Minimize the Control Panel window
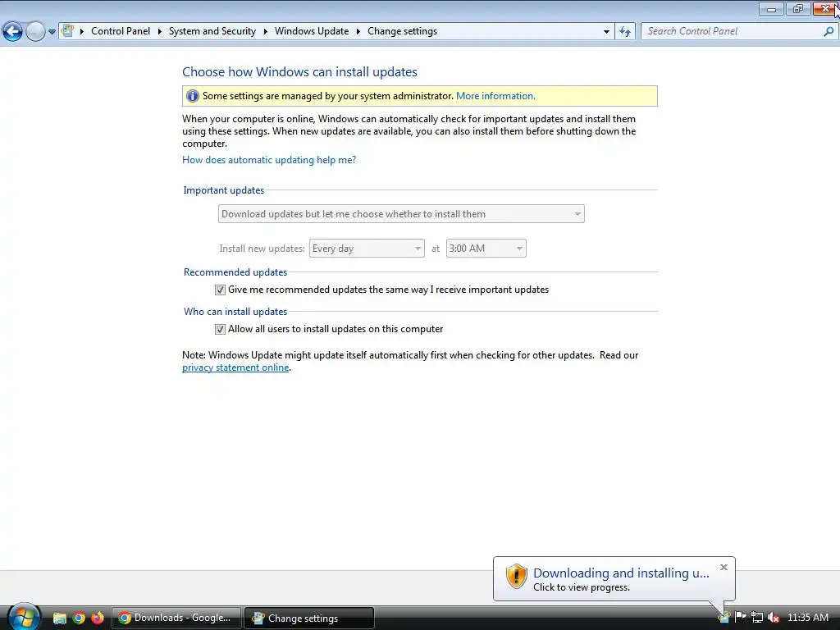Screen dimensions: 840x630 (x=771, y=8)
